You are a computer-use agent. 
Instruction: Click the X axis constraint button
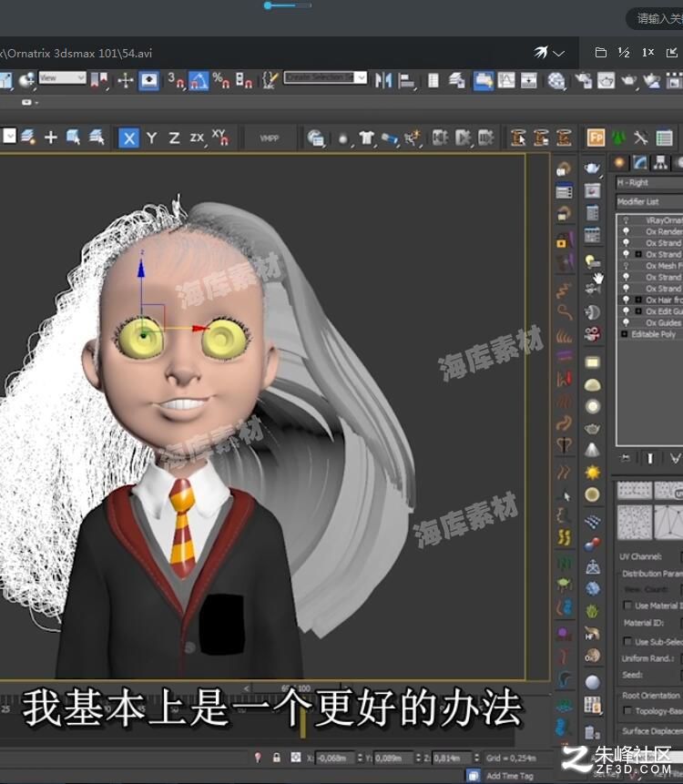point(129,138)
